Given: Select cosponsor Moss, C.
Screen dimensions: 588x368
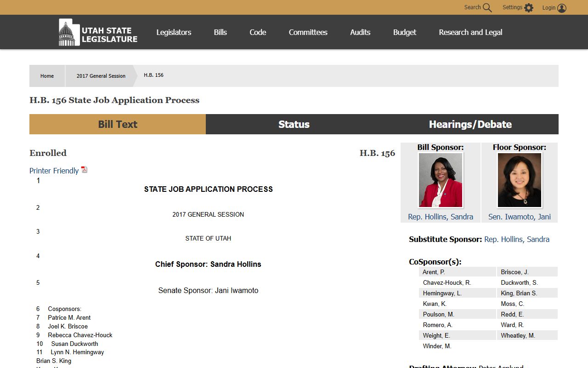Looking at the screenshot, I should pos(512,304).
